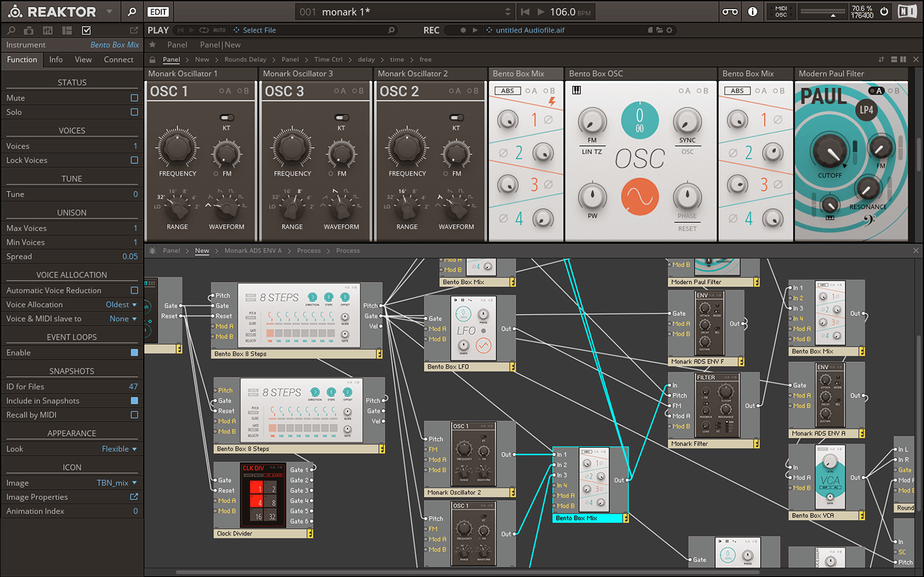Open the Image Properties edit icon
The width and height of the screenshot is (924, 577).
(x=134, y=496)
